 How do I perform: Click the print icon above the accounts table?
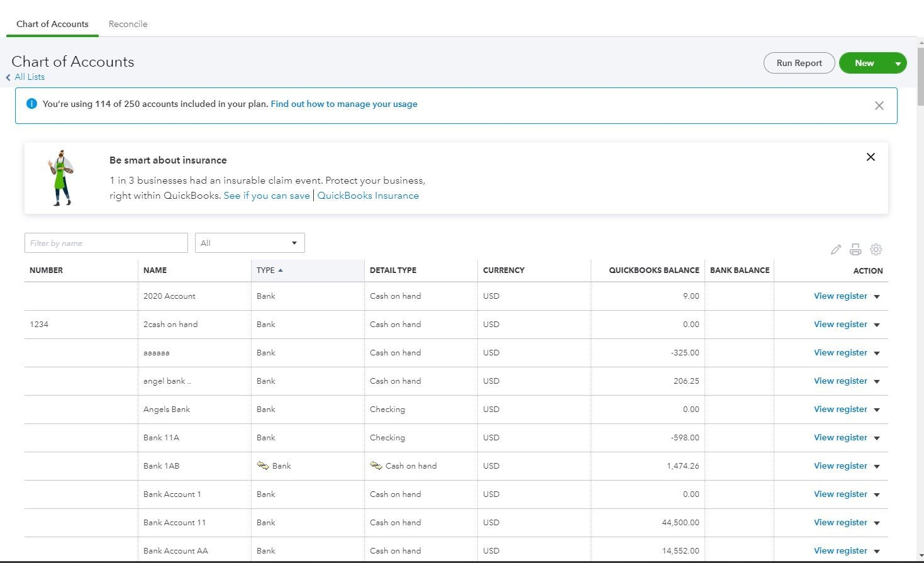point(855,249)
